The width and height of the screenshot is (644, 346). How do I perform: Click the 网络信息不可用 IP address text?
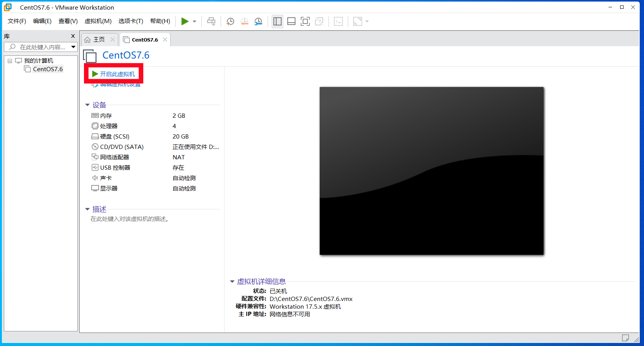coord(290,314)
